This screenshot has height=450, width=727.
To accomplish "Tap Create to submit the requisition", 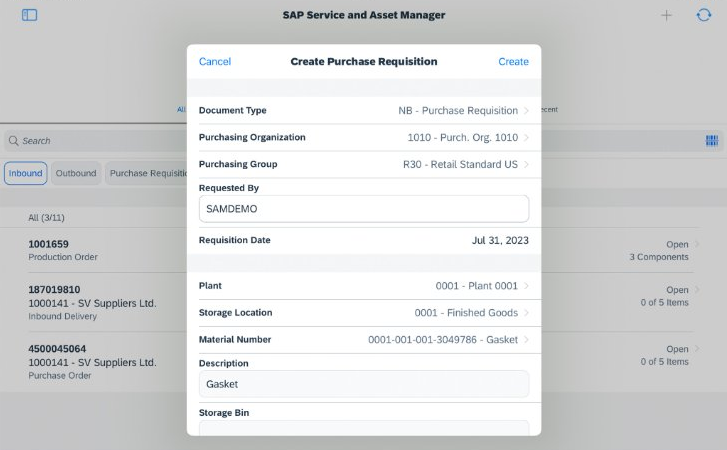I will [x=513, y=62].
